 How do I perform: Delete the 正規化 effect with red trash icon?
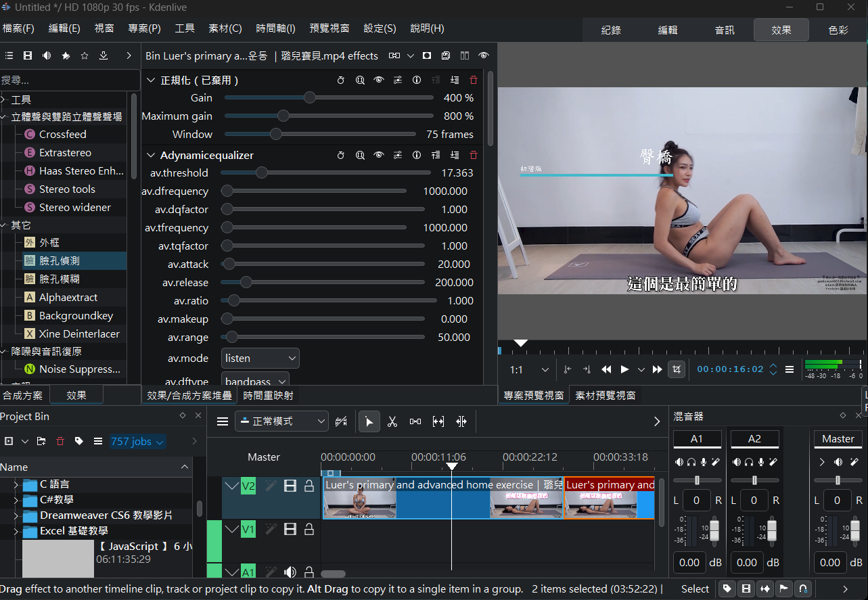coord(473,80)
